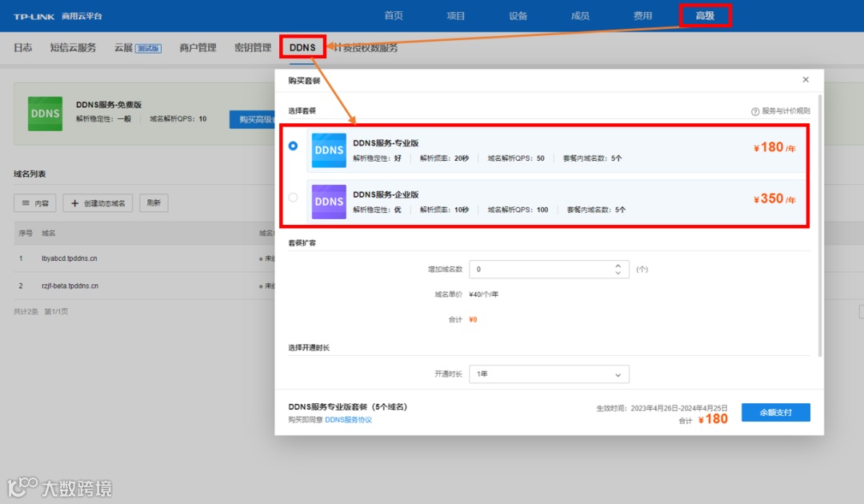Click the blue DDNS专业版 package icon
864x504 pixels.
[329, 150]
